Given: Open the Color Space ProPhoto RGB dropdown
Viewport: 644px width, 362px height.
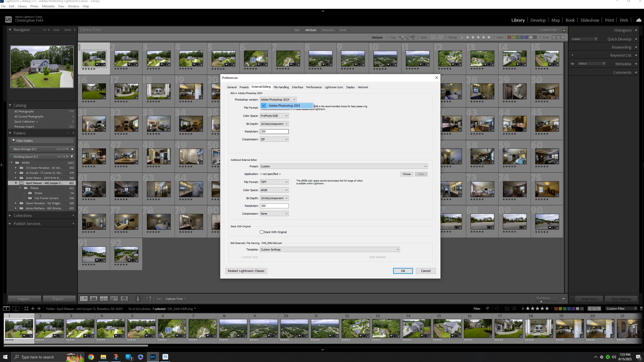Looking at the screenshot, I should pos(274,116).
